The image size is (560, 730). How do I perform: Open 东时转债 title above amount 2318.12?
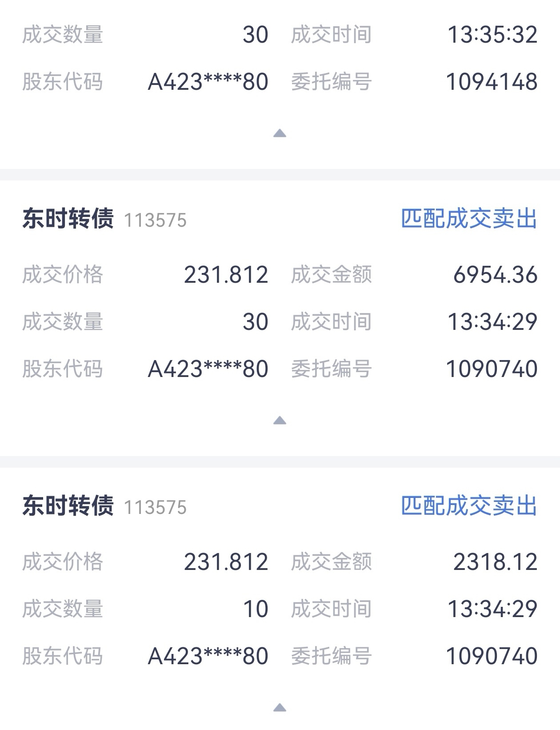[x=68, y=506]
